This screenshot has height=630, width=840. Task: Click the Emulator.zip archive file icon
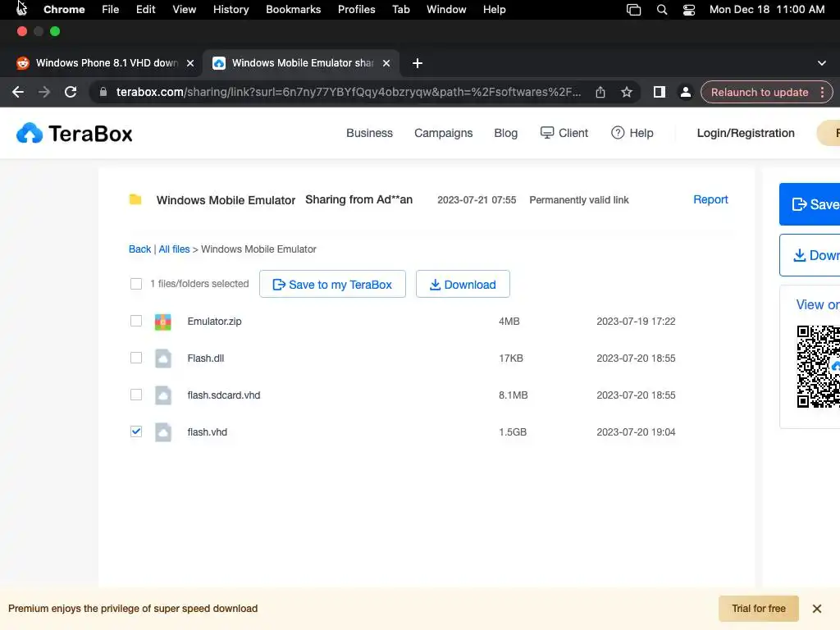pos(163,322)
